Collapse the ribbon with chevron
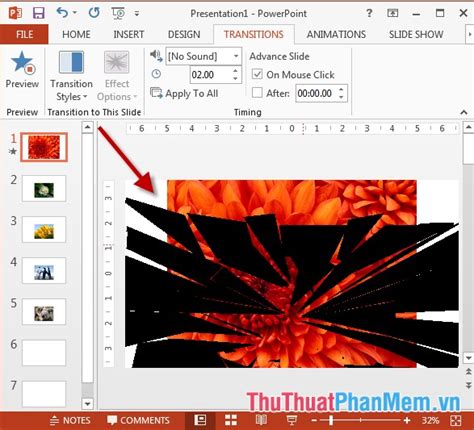Screen dimensions: 474x430 pyautogui.click(x=464, y=112)
